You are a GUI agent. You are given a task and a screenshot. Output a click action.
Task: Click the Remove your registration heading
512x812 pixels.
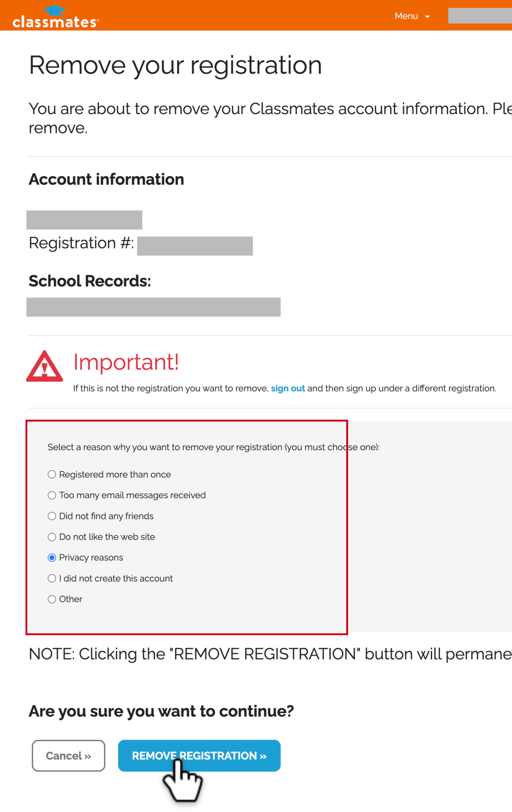175,65
